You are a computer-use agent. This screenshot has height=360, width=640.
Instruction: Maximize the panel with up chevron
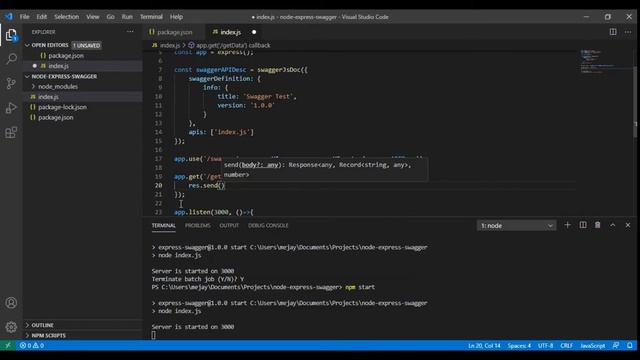point(613,225)
